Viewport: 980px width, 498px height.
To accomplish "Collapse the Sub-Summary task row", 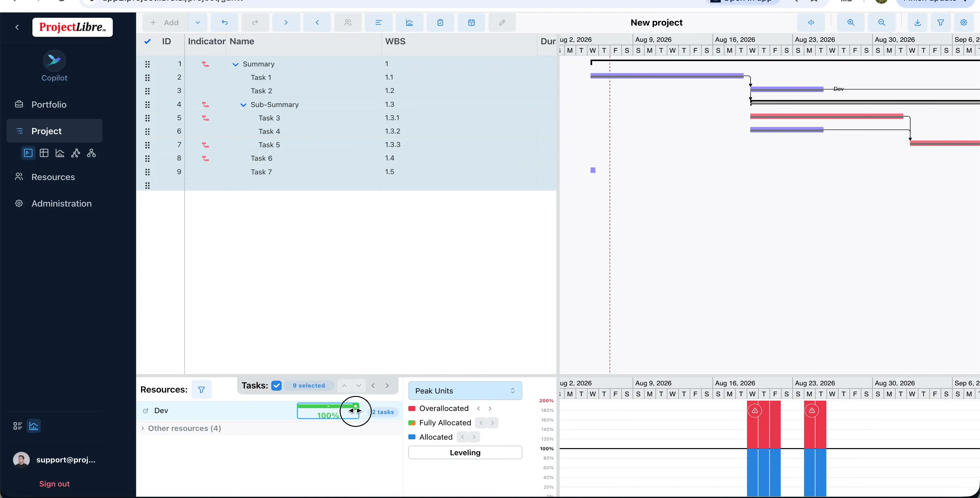I will click(243, 105).
